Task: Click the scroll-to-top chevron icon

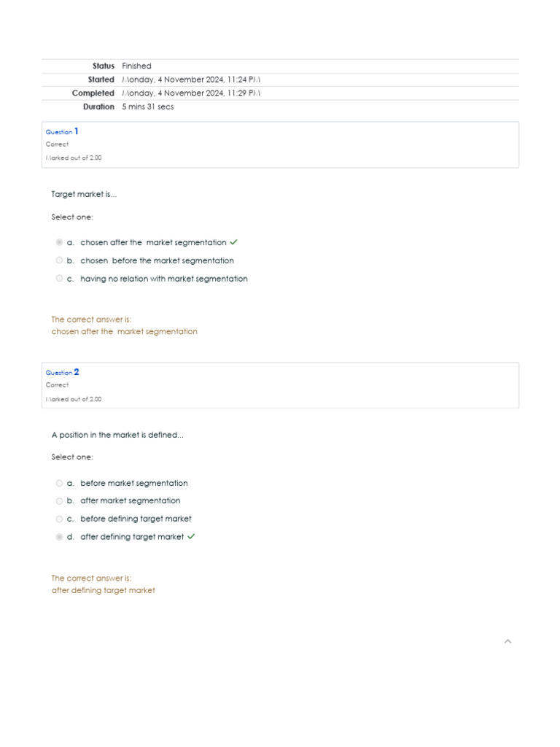Action: (x=508, y=641)
